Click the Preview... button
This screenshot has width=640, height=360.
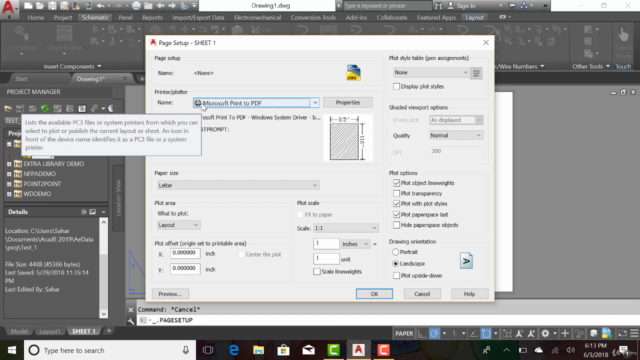(170, 294)
